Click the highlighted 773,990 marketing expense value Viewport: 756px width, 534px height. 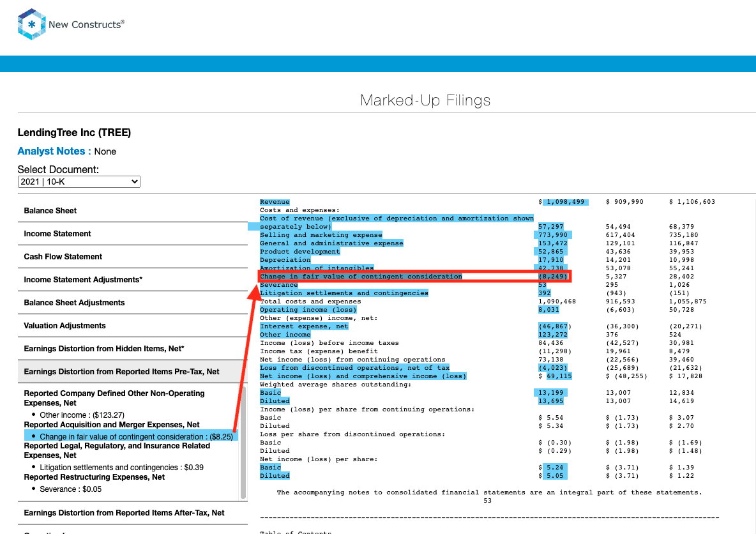tap(553, 235)
